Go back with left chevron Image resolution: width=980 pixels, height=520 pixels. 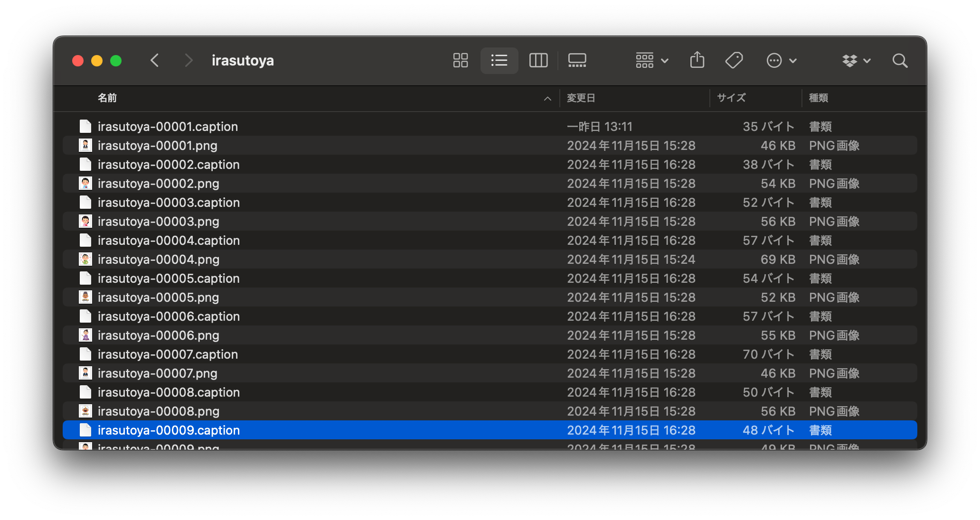(155, 61)
